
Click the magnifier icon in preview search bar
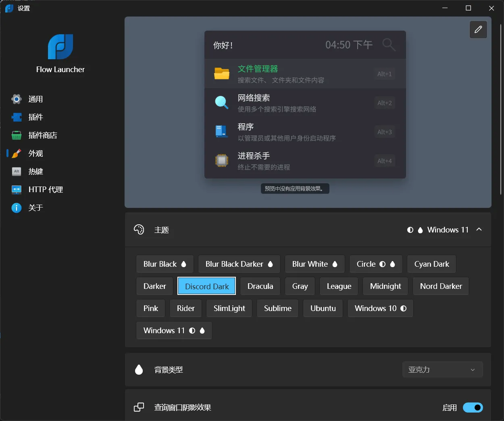pos(389,45)
